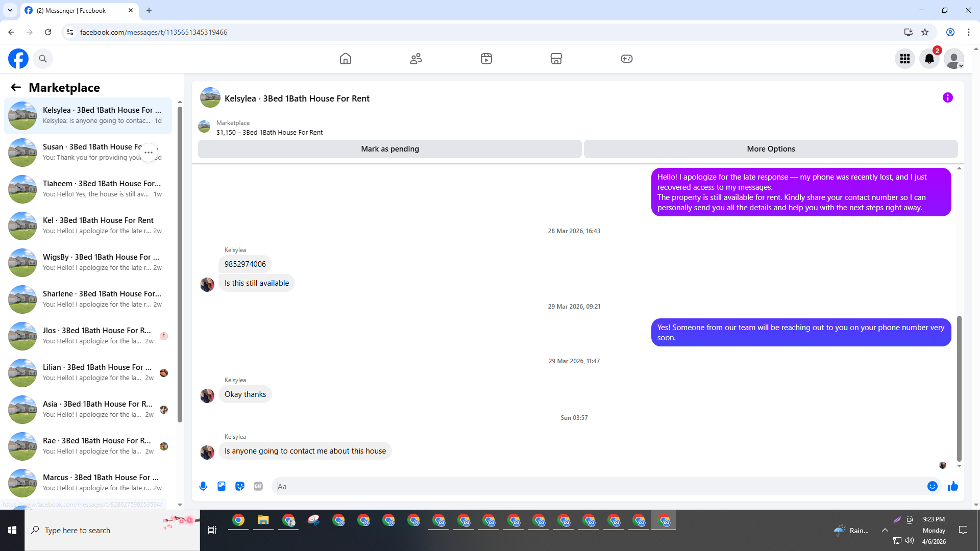Open Sharlene conversation

click(x=88, y=299)
